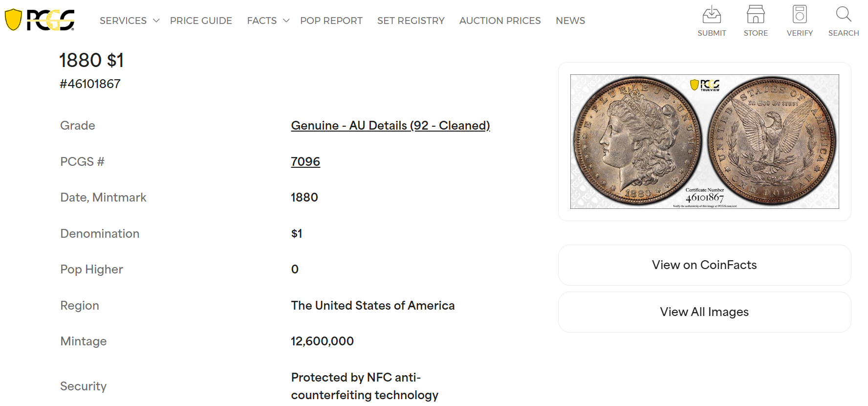
Task: Open the Facts menu
Action: click(x=262, y=21)
